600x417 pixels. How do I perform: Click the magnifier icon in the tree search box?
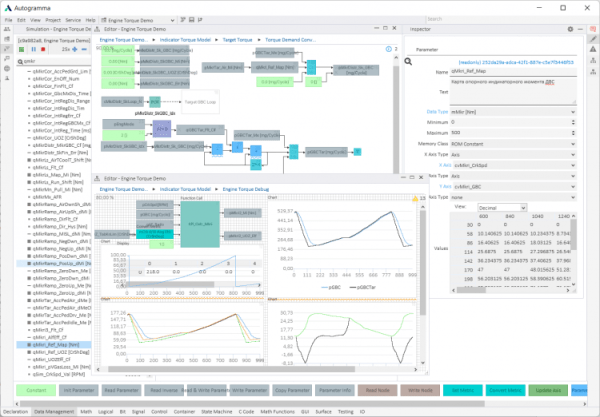point(20,61)
